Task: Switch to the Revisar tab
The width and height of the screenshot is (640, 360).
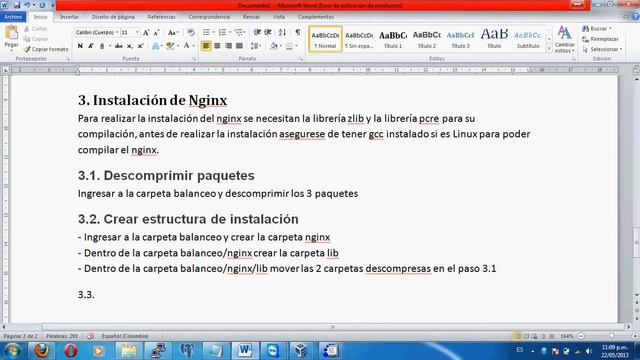Action: click(x=251, y=17)
